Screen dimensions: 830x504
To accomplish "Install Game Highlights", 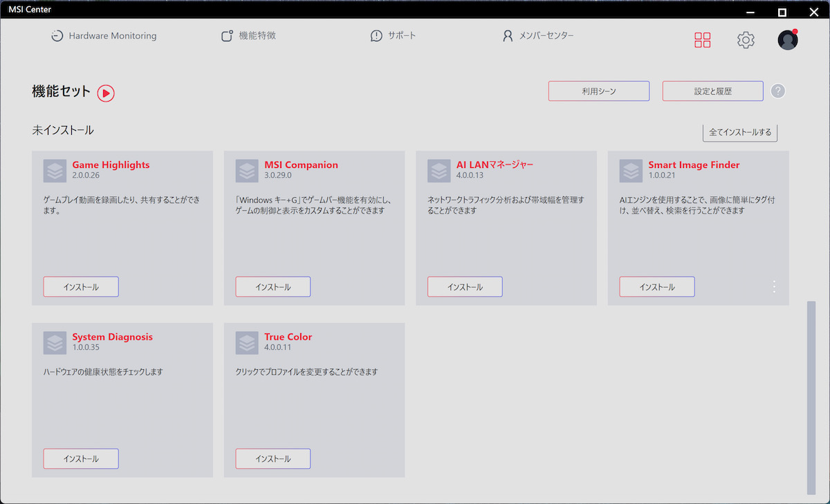I will (81, 287).
